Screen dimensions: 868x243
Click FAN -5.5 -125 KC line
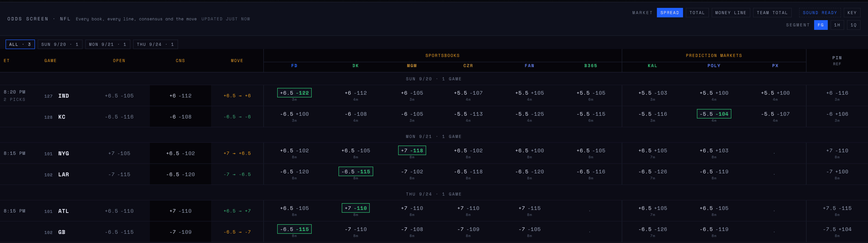[x=529, y=114]
